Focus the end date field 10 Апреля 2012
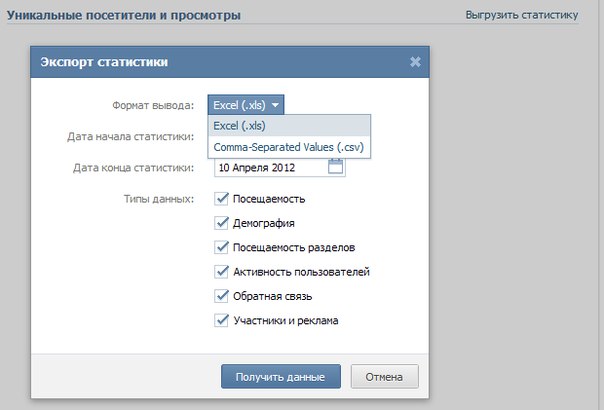The width and height of the screenshot is (604, 410). pos(280,168)
